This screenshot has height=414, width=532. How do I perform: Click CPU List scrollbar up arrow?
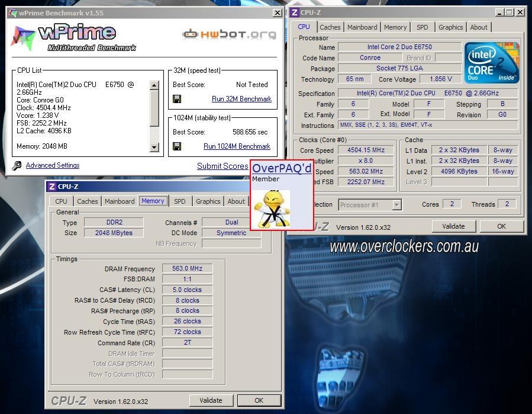click(154, 85)
